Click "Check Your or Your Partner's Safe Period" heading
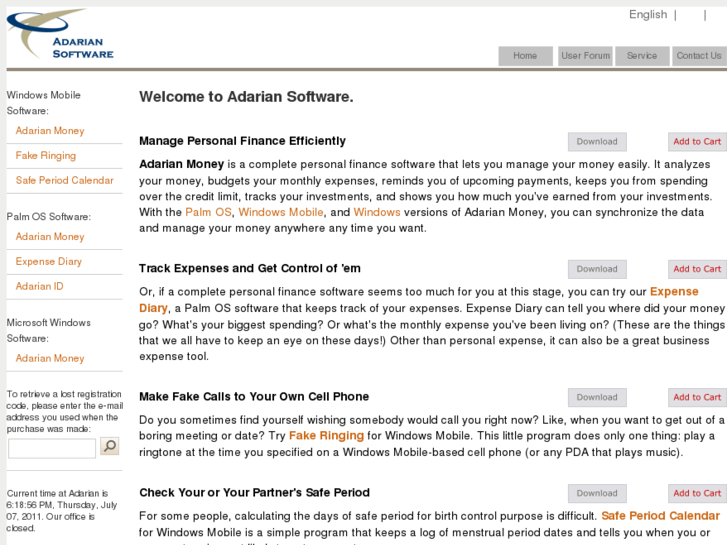The width and height of the screenshot is (727, 545). (255, 493)
